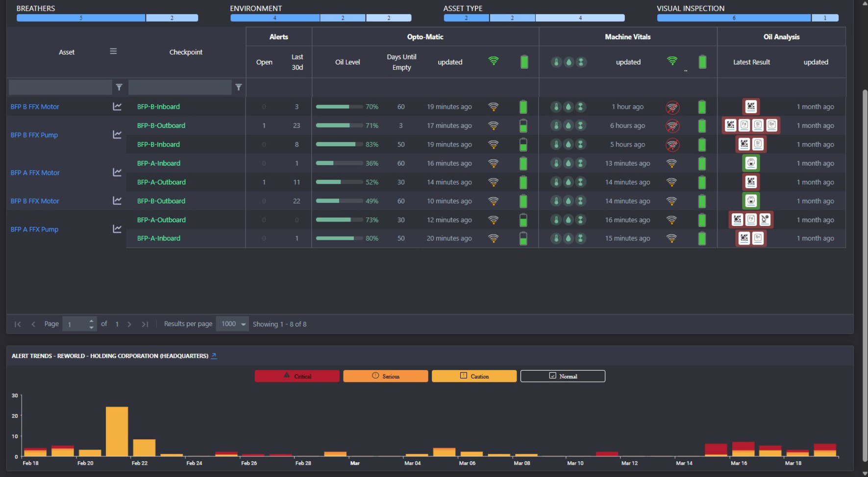Open green oil analysis result for BFP-A-Inboard motor

click(751, 163)
